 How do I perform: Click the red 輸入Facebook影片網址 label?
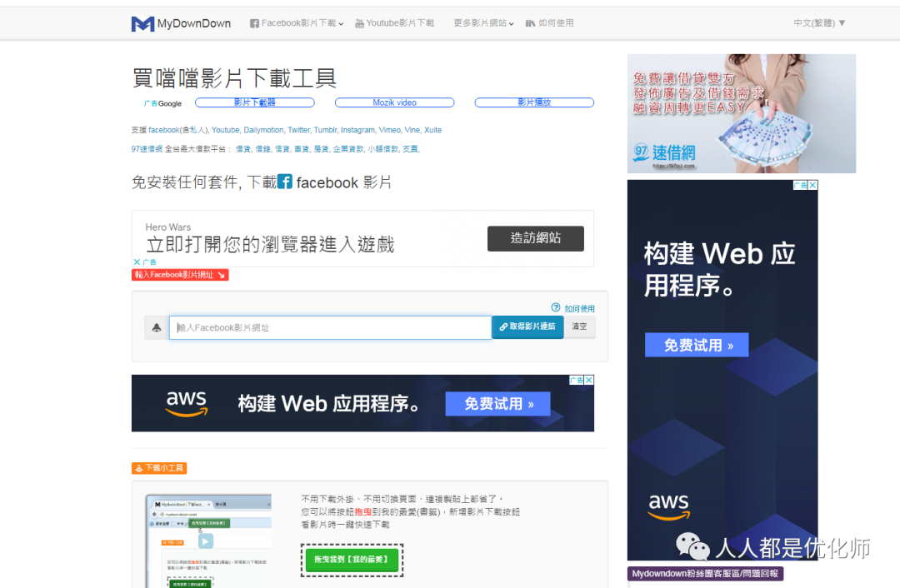[x=180, y=275]
